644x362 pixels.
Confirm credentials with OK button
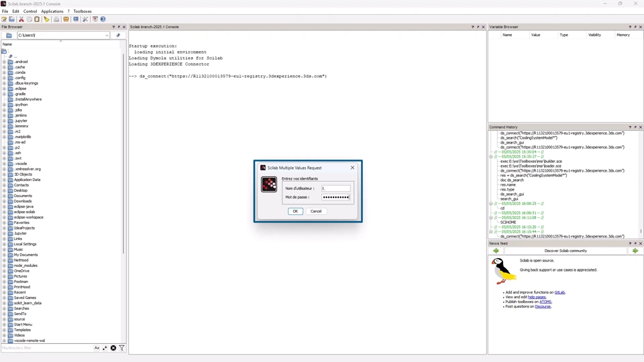click(295, 211)
